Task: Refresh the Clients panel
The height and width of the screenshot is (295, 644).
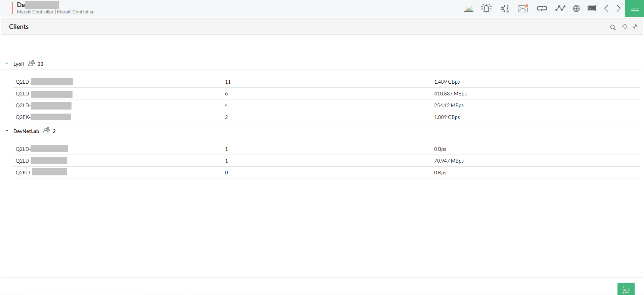Action: [x=625, y=27]
